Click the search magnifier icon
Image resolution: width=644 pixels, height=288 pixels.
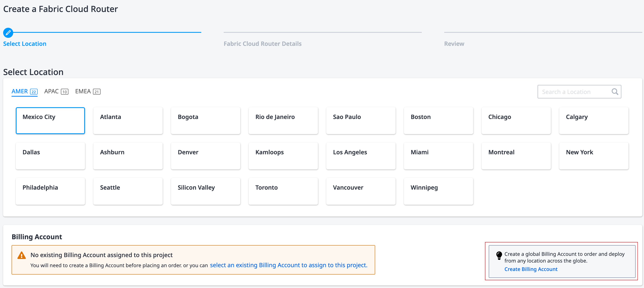tap(614, 92)
